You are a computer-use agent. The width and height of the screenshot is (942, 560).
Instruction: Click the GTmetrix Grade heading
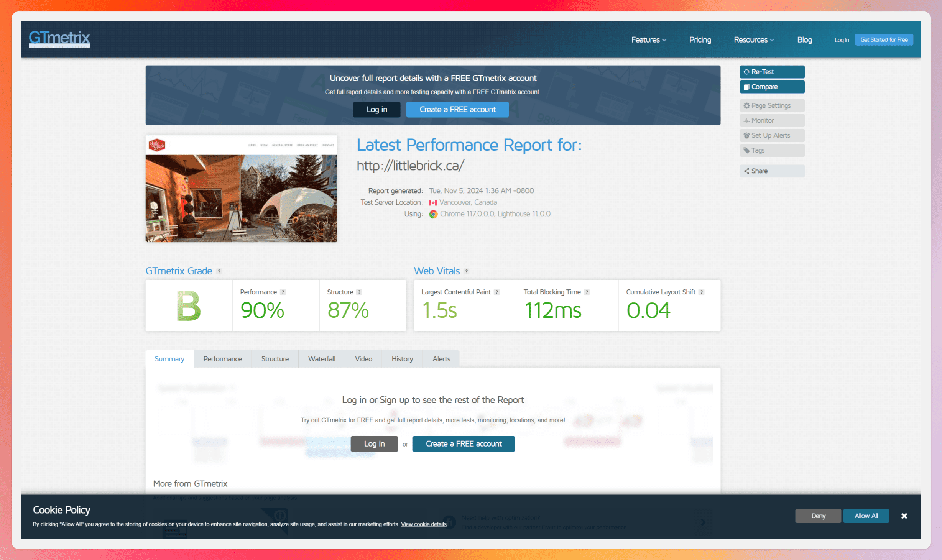(179, 271)
